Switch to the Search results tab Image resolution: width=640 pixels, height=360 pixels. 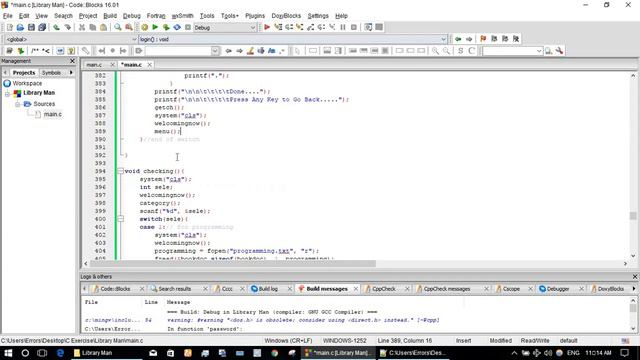(174, 289)
